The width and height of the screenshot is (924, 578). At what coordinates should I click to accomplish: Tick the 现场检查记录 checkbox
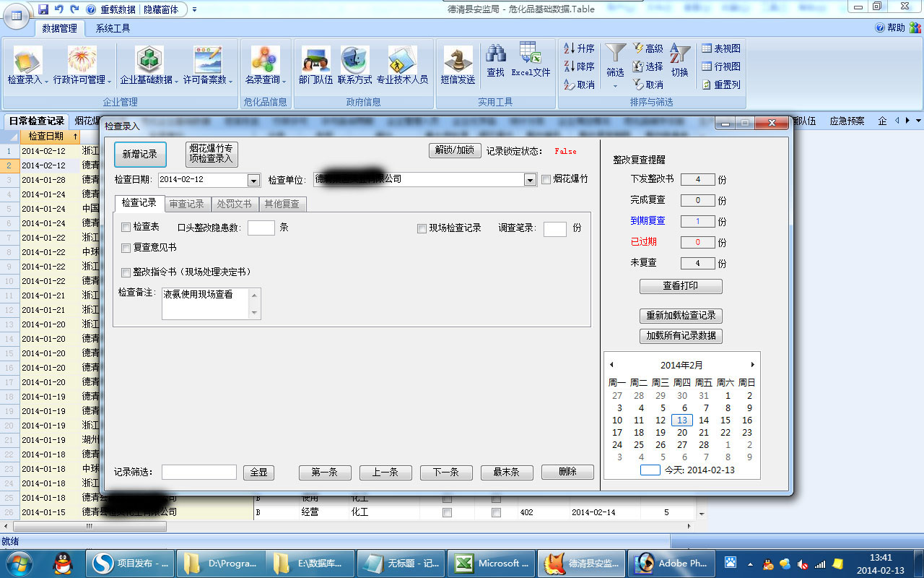[x=422, y=228]
